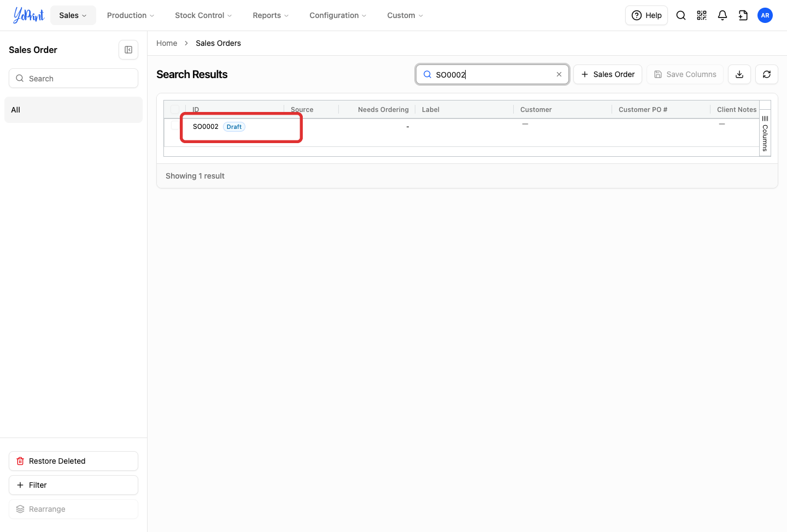The height and width of the screenshot is (532, 787).
Task: Download the sales orders list
Action: [x=739, y=74]
